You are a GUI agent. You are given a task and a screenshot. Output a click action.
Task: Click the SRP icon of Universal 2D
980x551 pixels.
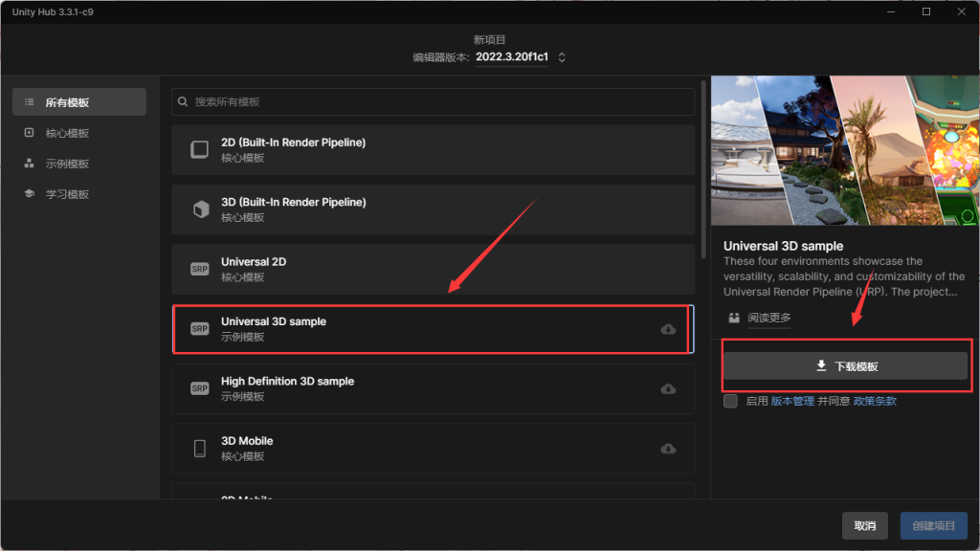point(199,270)
